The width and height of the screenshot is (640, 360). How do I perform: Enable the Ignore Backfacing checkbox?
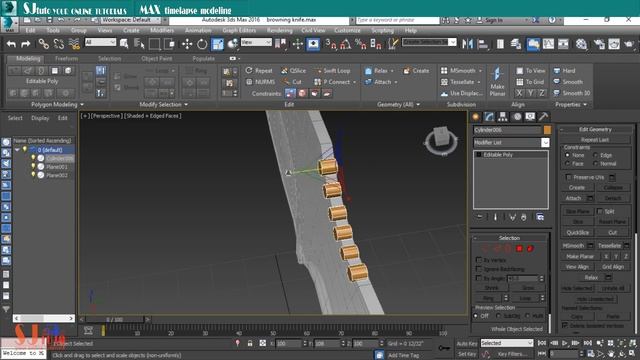pos(479,269)
